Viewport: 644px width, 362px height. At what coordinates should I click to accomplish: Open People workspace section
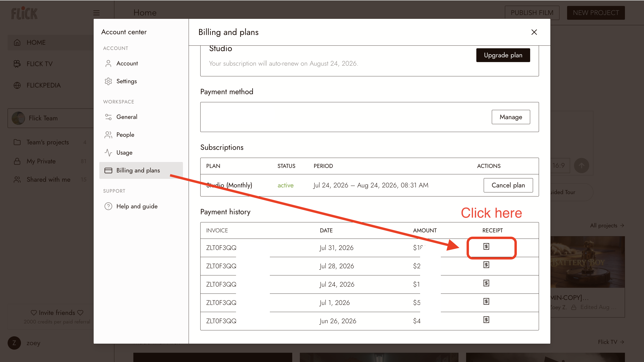141,135
